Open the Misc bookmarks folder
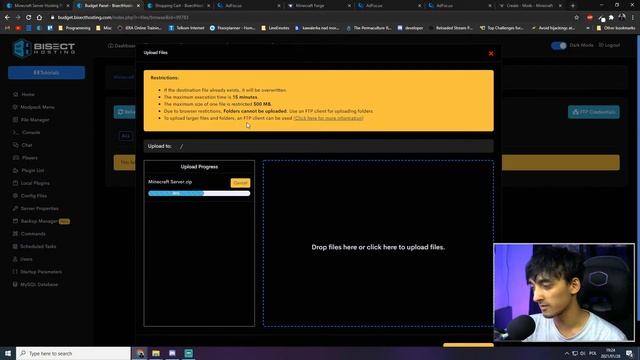The image size is (640, 360). [x=104, y=28]
